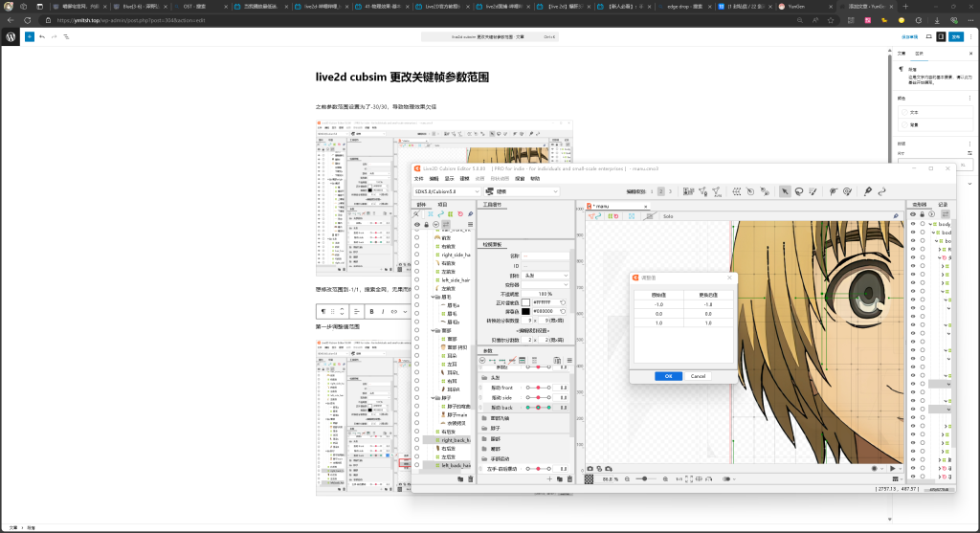Click OK in the adjust value dialog
Image resolution: width=980 pixels, height=533 pixels.
click(x=668, y=376)
